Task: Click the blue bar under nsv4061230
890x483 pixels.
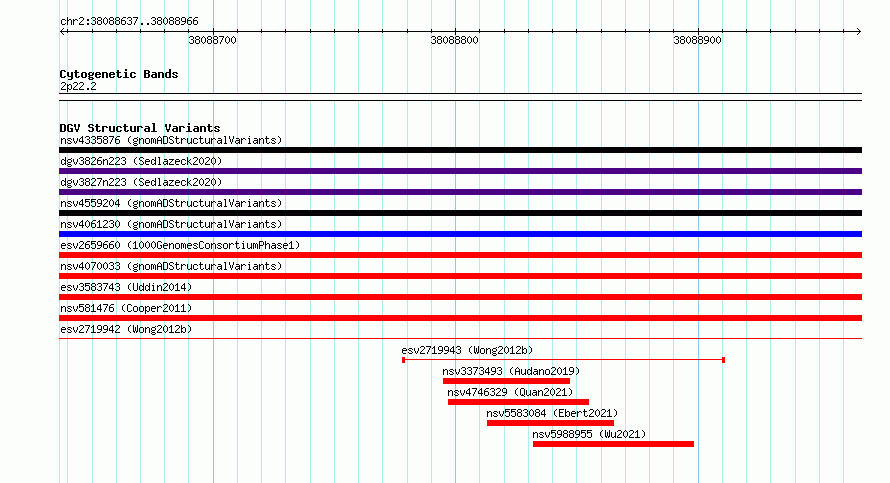Action: click(460, 234)
